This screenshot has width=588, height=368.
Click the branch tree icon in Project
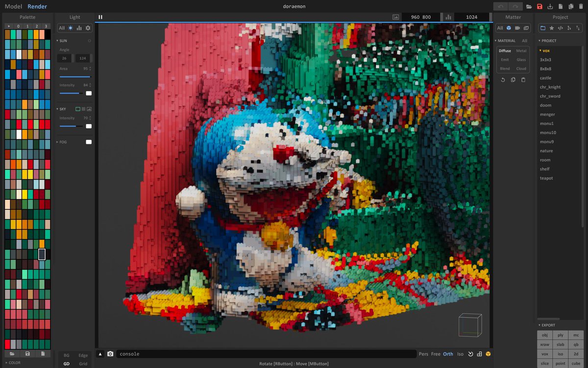[x=569, y=28]
